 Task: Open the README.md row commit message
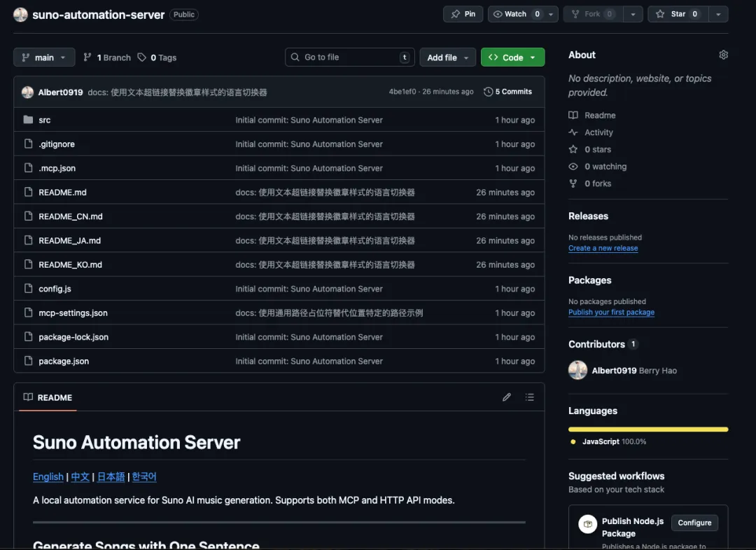pyautogui.click(x=325, y=193)
